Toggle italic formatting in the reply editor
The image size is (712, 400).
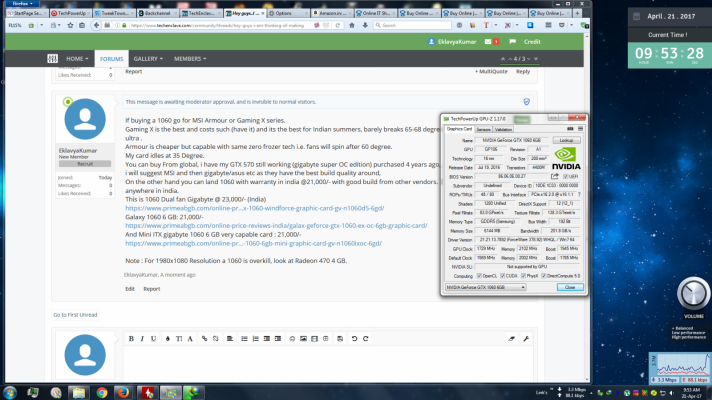pos(142,338)
